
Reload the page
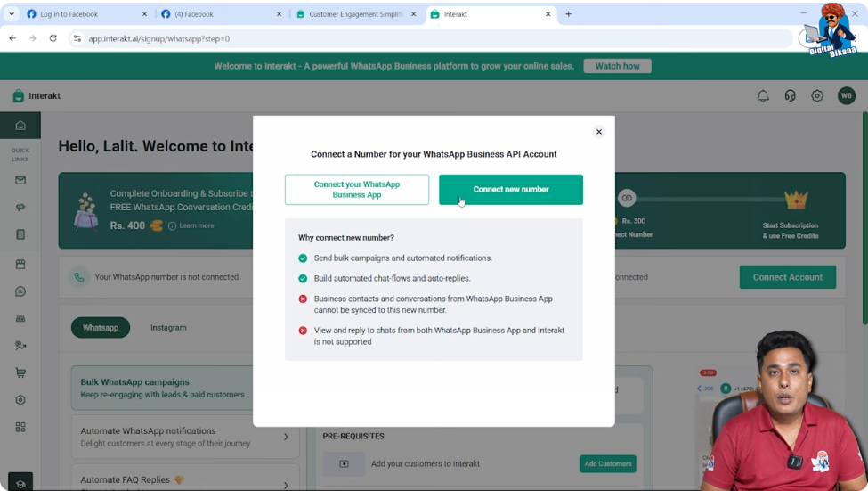click(53, 38)
